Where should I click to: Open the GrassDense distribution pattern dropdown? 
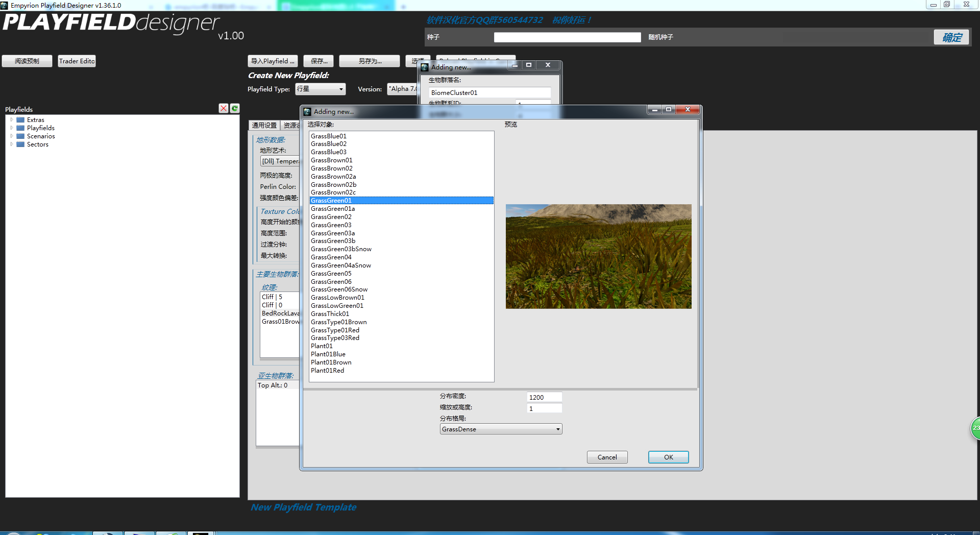point(501,429)
